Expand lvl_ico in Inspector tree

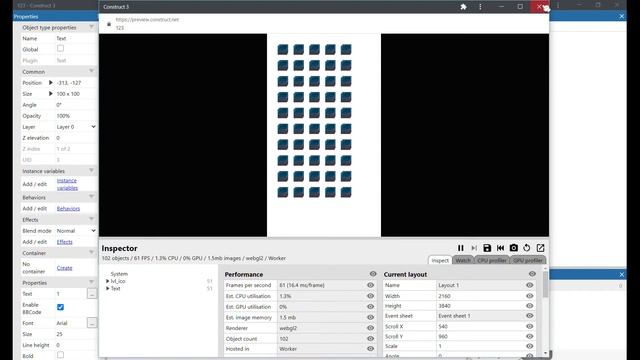[x=107, y=281]
